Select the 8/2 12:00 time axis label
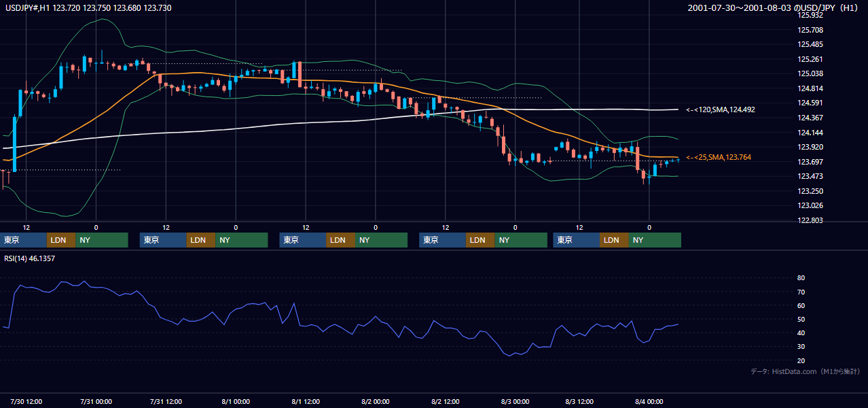The image size is (868, 408). point(446,401)
